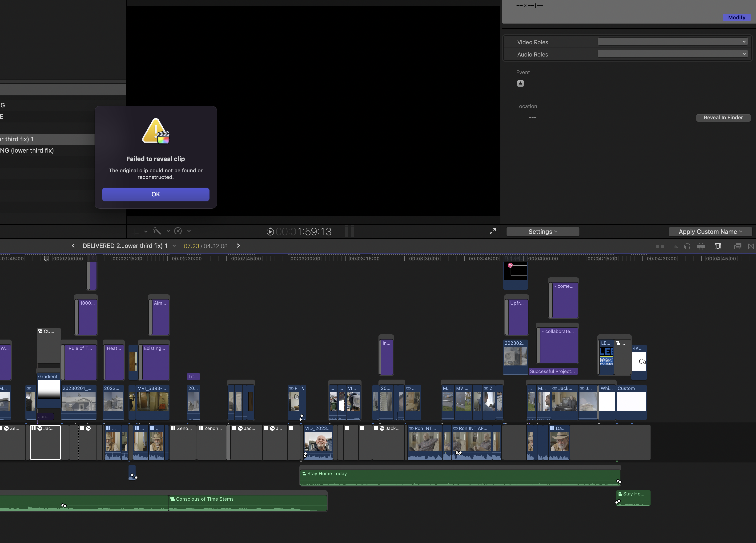
Task: Select the Stay Home Today green audio clip
Action: 460,476
